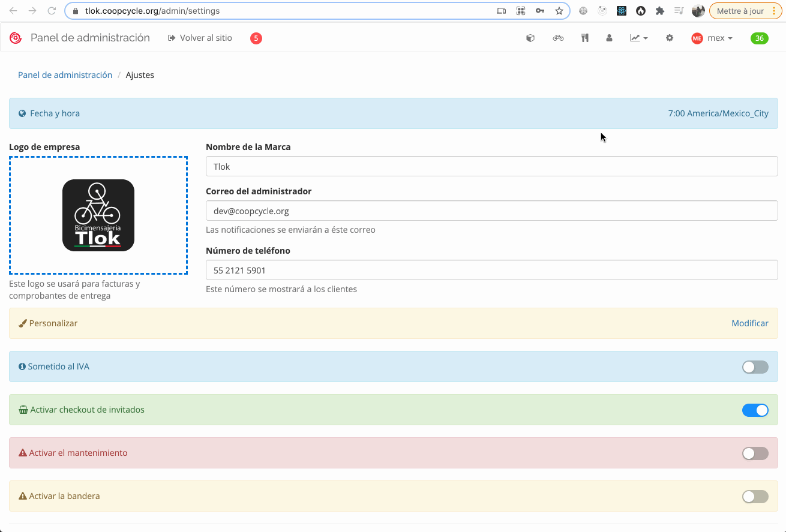Click the Sometido al IVA label
The height and width of the screenshot is (532, 786).
(x=58, y=366)
